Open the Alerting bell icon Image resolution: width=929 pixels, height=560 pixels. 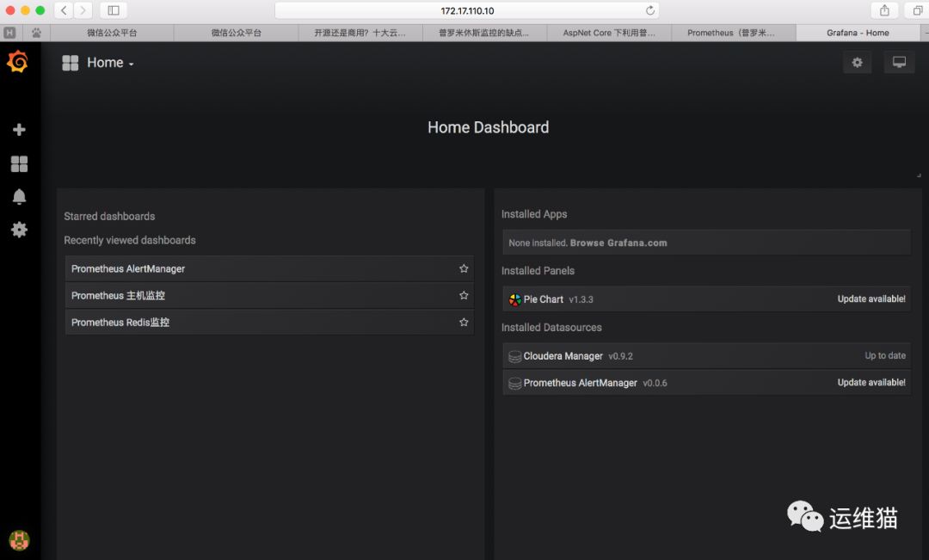pos(19,197)
